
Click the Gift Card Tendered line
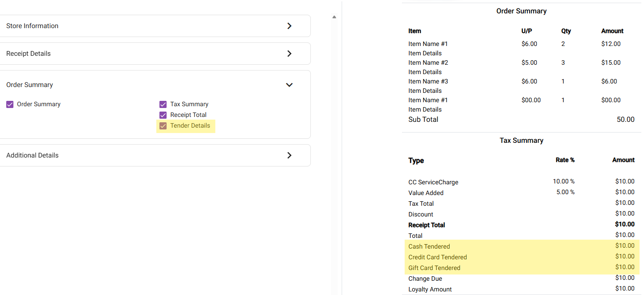coord(434,268)
